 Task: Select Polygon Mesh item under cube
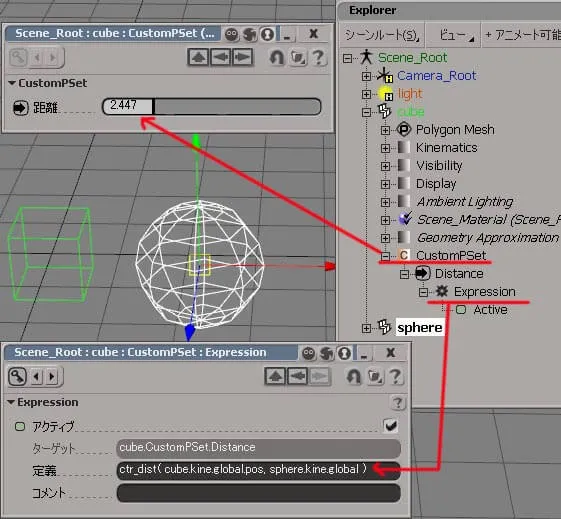[455, 130]
